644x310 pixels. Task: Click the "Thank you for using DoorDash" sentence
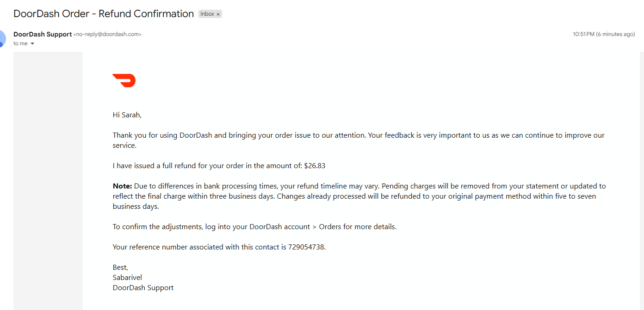click(x=359, y=140)
